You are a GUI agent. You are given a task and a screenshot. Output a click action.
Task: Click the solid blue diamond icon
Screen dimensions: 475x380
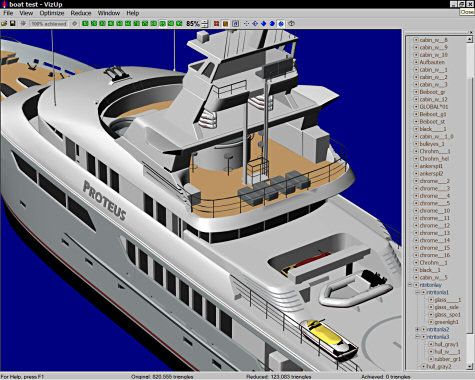coord(264,24)
